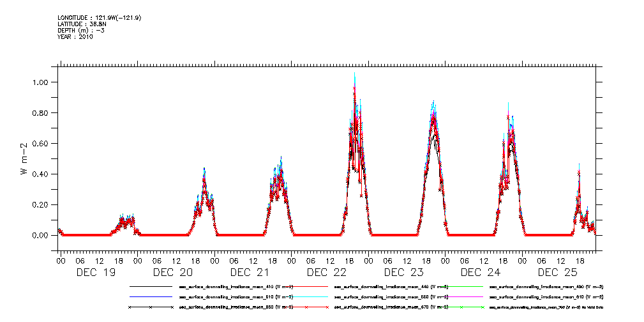
Task: Click the DEC 19 date label
Action: (96, 272)
